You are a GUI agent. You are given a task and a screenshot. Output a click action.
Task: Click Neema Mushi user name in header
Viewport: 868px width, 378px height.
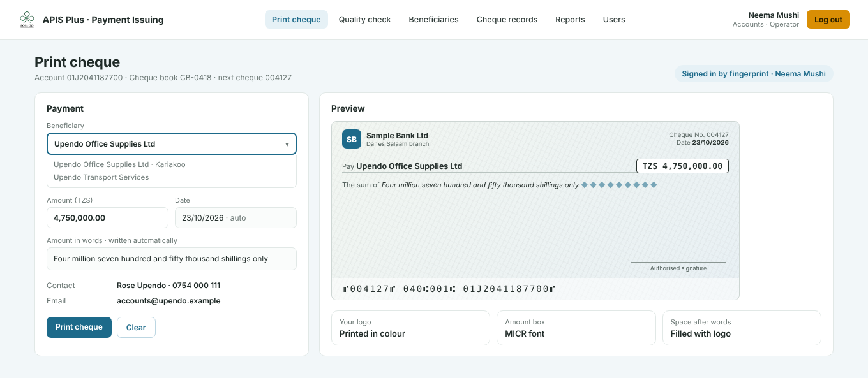pos(774,15)
